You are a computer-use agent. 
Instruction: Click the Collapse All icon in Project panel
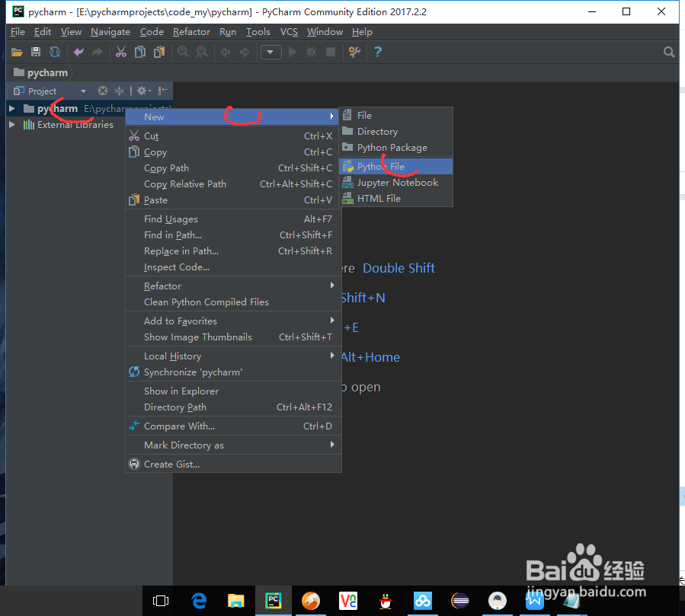point(119,91)
